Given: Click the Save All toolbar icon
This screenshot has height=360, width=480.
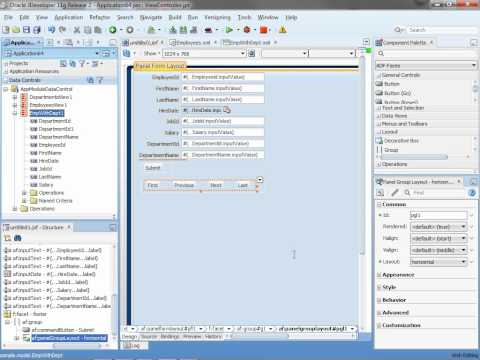Looking at the screenshot, I should (37, 30).
